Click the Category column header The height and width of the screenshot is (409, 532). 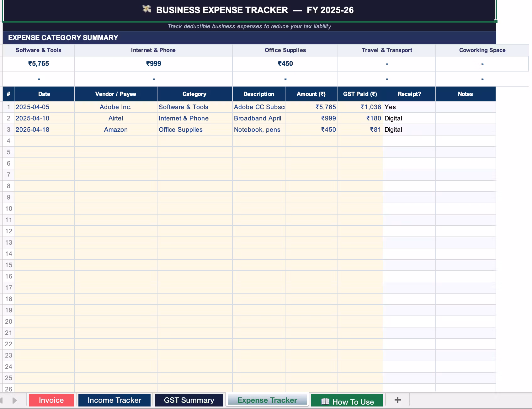194,94
